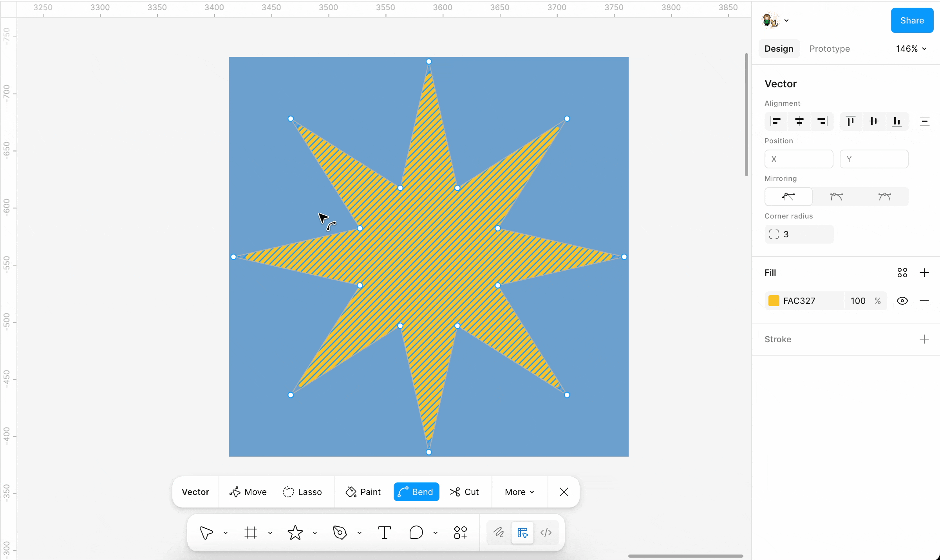This screenshot has width=940, height=560.
Task: Click the FAC327 yellow color swatch
Action: point(774,301)
